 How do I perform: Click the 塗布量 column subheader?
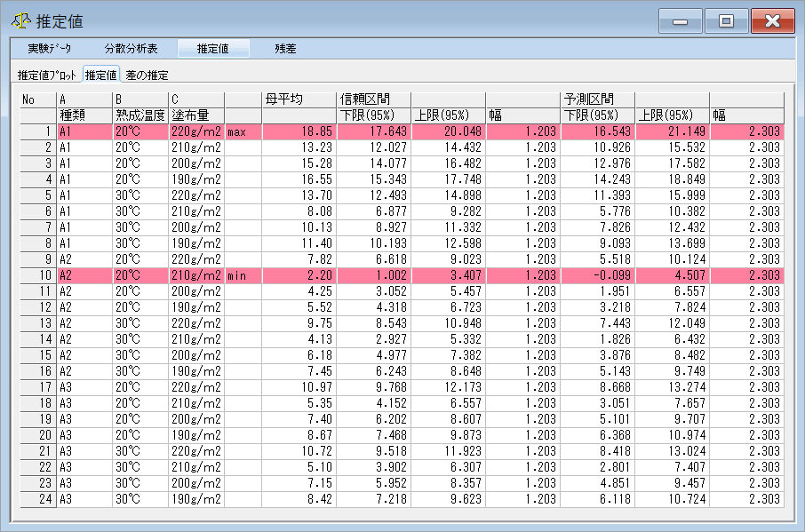[x=195, y=115]
